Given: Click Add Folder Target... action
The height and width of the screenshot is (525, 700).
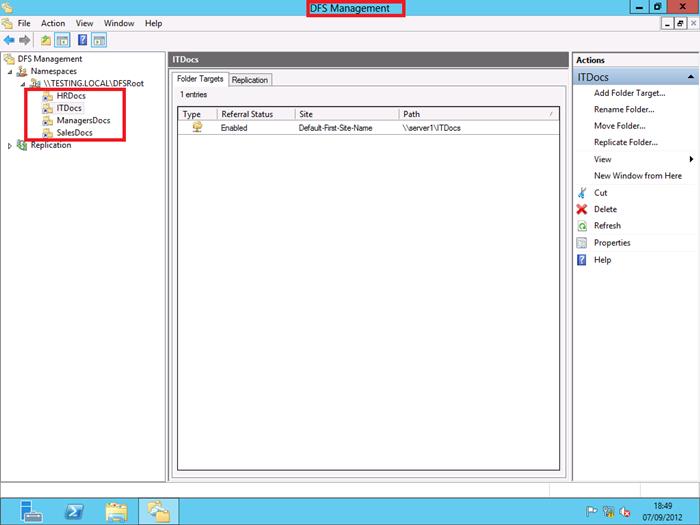Looking at the screenshot, I should [629, 93].
